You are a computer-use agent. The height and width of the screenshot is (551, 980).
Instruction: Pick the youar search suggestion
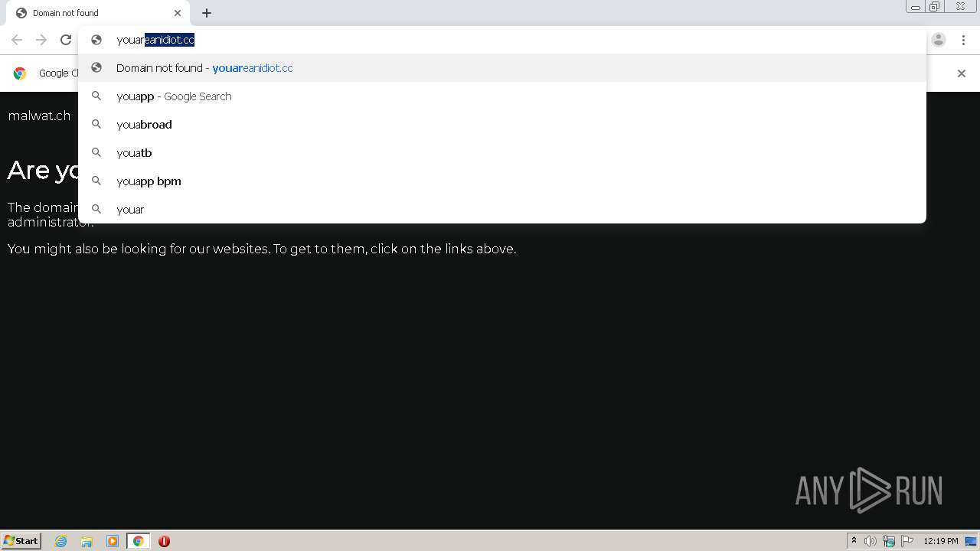click(501, 210)
